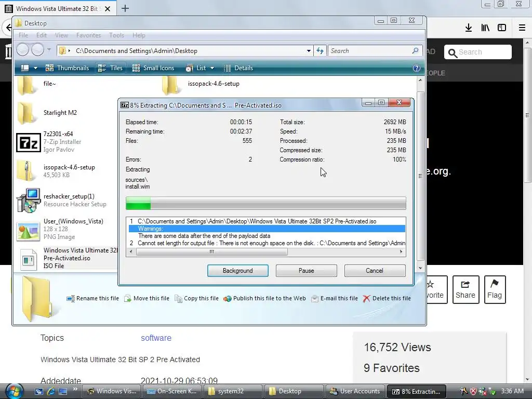
Task: Open the layout pane dropdown in toolbar
Action: 35,68
